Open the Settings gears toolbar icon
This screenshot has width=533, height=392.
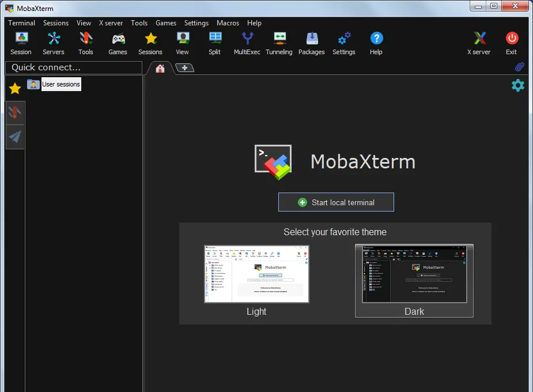344,43
